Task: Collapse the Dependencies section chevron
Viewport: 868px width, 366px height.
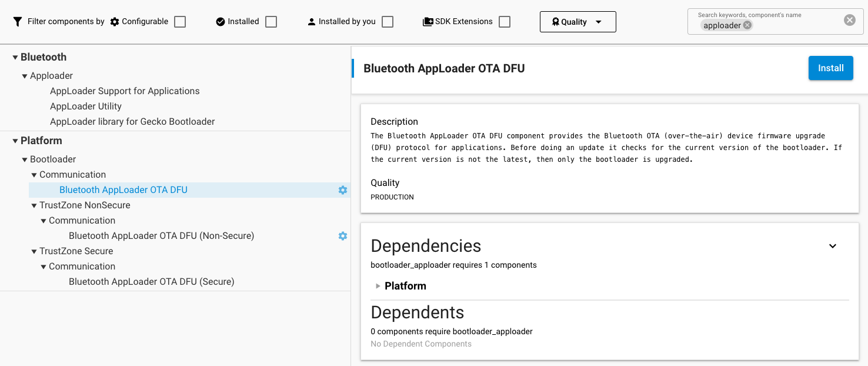Action: pyautogui.click(x=832, y=246)
